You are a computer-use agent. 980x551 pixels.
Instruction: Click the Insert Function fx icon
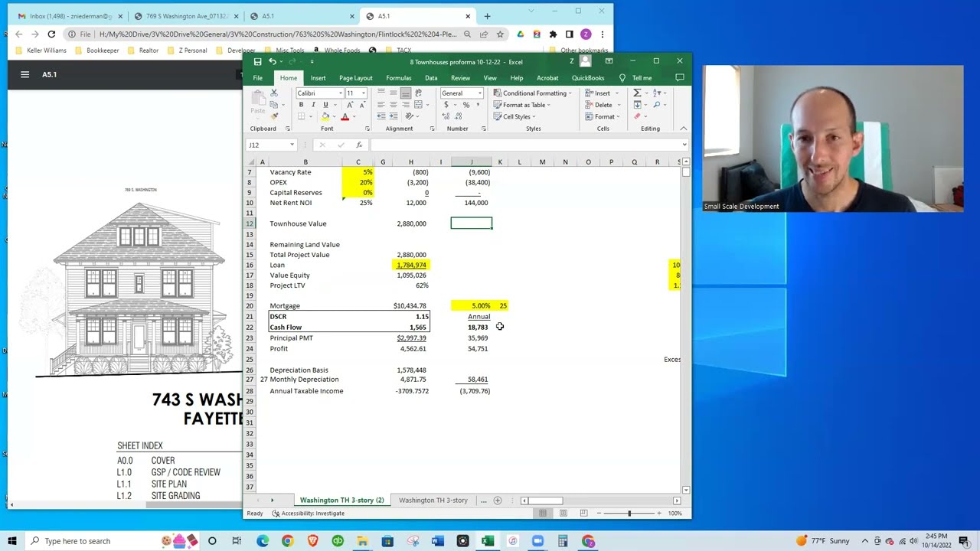click(x=359, y=145)
